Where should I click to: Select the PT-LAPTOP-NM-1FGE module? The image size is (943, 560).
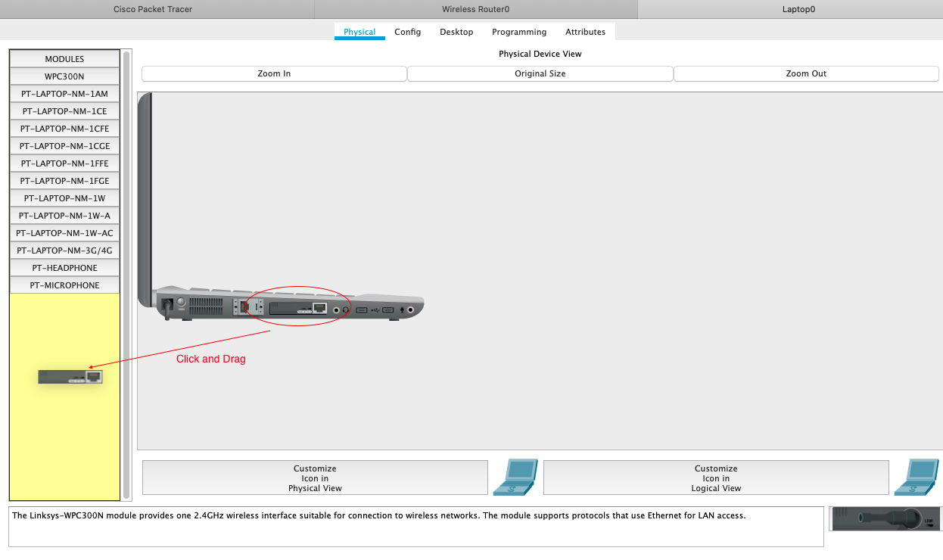(x=64, y=181)
